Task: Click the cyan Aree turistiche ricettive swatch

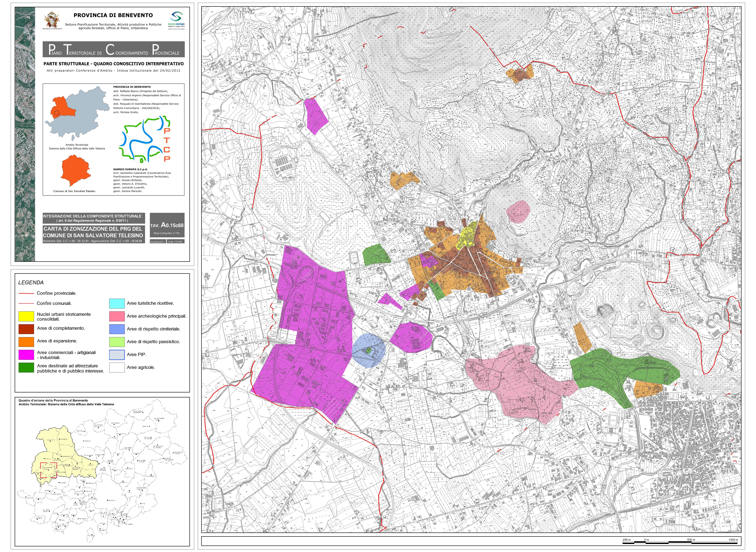Action: pyautogui.click(x=117, y=303)
